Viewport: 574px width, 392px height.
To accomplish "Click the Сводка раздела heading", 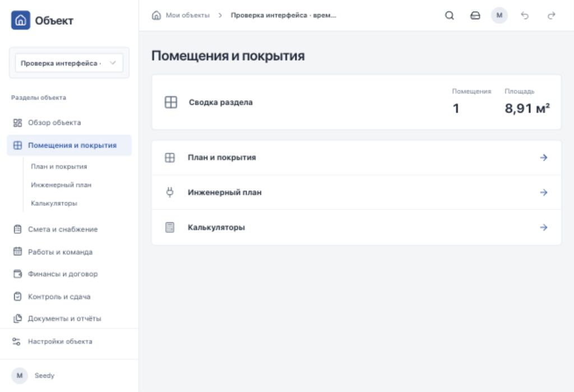I will tap(221, 102).
